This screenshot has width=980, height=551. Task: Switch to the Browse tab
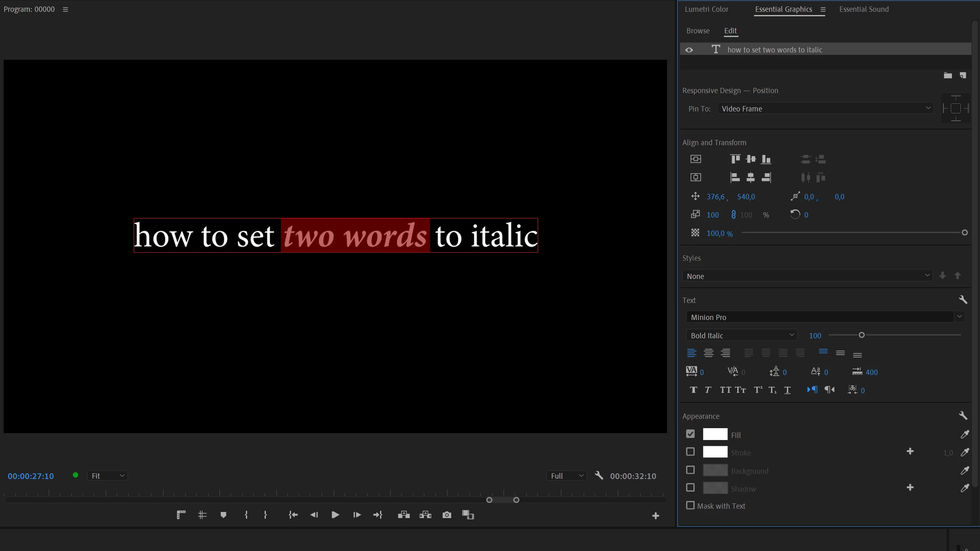698,31
